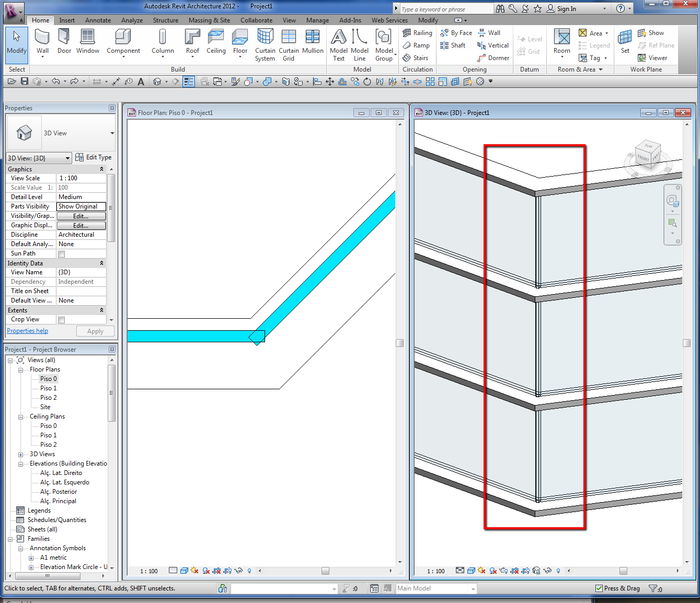This screenshot has height=603, width=700.
Task: Click the Graphic Display Edit button
Action: (81, 226)
